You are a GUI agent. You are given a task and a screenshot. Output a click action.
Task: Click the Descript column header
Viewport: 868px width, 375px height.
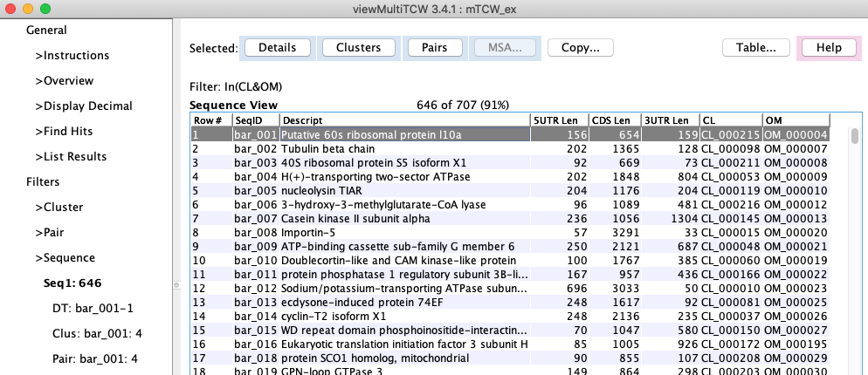coord(404,119)
